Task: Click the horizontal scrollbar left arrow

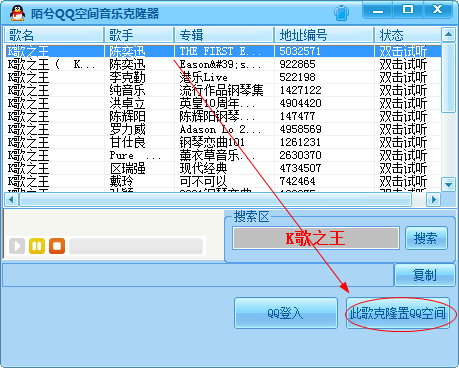Action: (11, 200)
